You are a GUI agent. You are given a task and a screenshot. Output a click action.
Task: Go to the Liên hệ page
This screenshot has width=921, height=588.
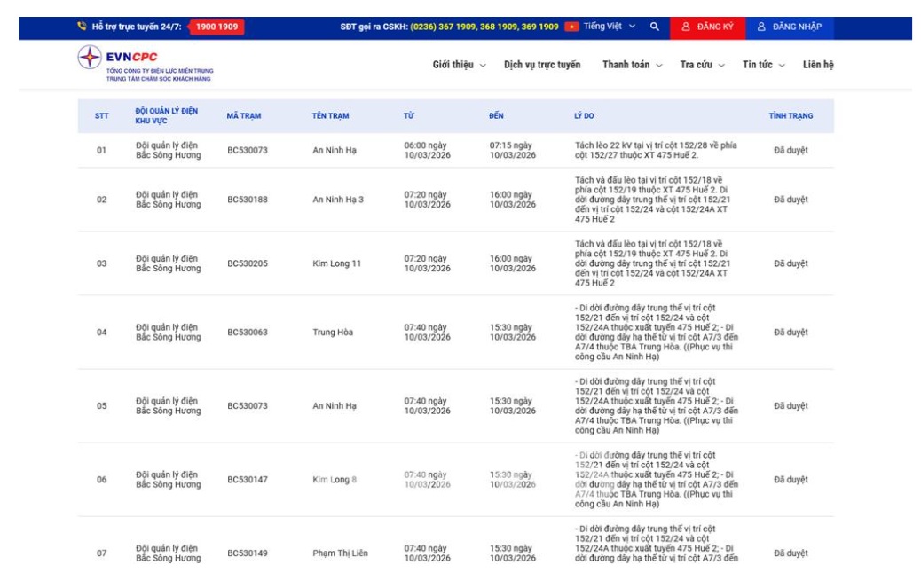(x=817, y=65)
